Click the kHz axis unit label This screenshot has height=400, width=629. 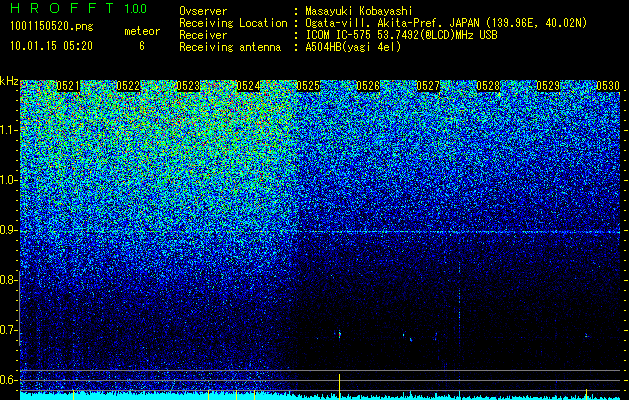(9, 81)
